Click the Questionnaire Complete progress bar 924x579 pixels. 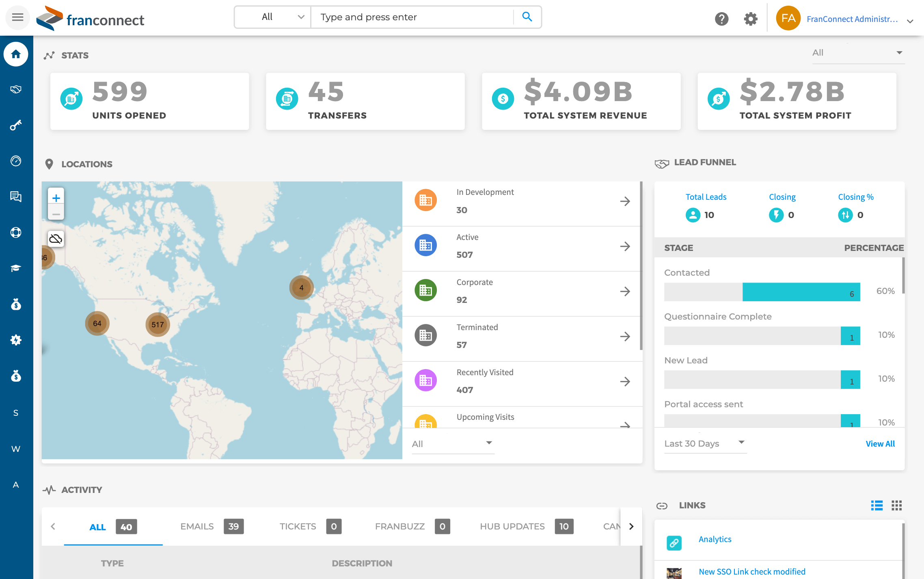click(x=762, y=336)
